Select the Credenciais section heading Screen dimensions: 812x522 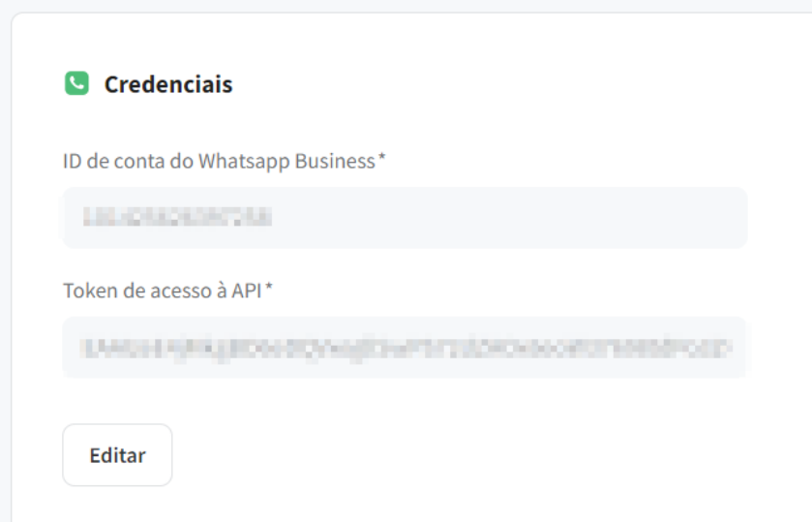pos(168,84)
